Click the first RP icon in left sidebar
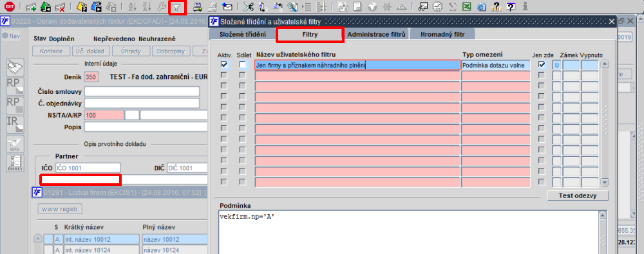The width and height of the screenshot is (644, 254). (15, 86)
